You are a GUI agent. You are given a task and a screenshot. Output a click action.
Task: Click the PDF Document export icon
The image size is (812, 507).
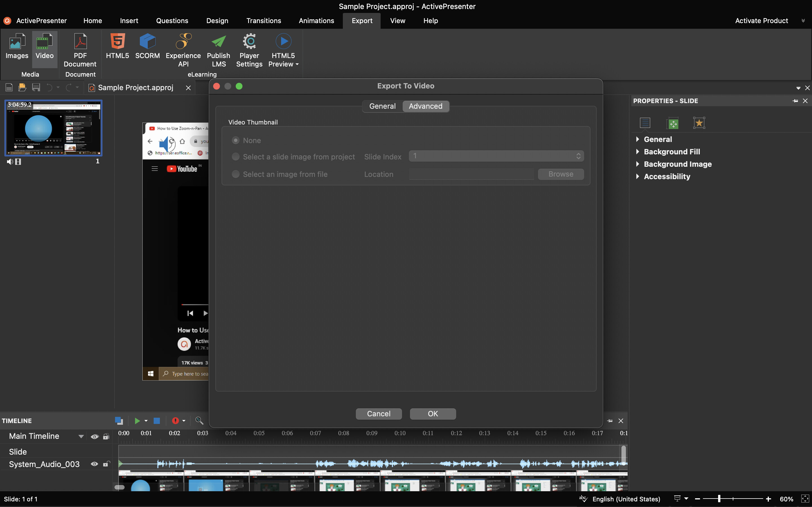pyautogui.click(x=80, y=42)
